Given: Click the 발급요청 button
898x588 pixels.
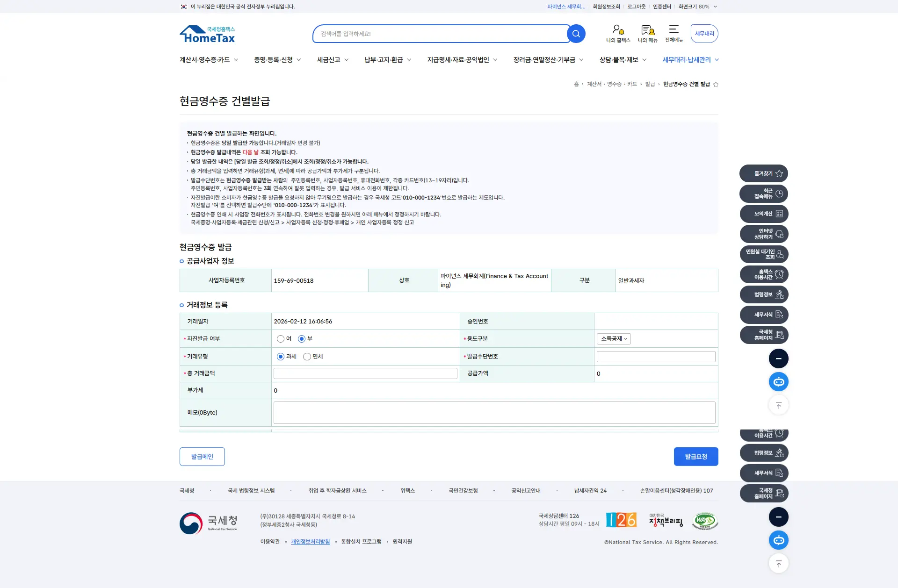Looking at the screenshot, I should pyautogui.click(x=695, y=457).
